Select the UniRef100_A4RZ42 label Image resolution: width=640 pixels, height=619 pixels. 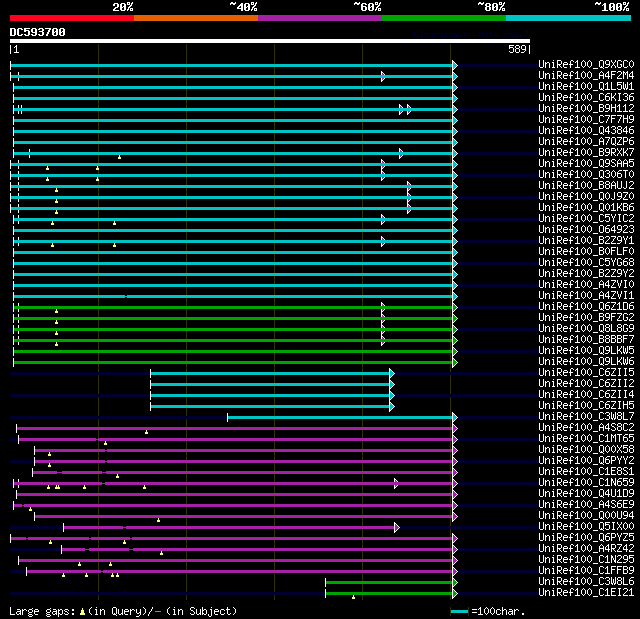click(586, 549)
